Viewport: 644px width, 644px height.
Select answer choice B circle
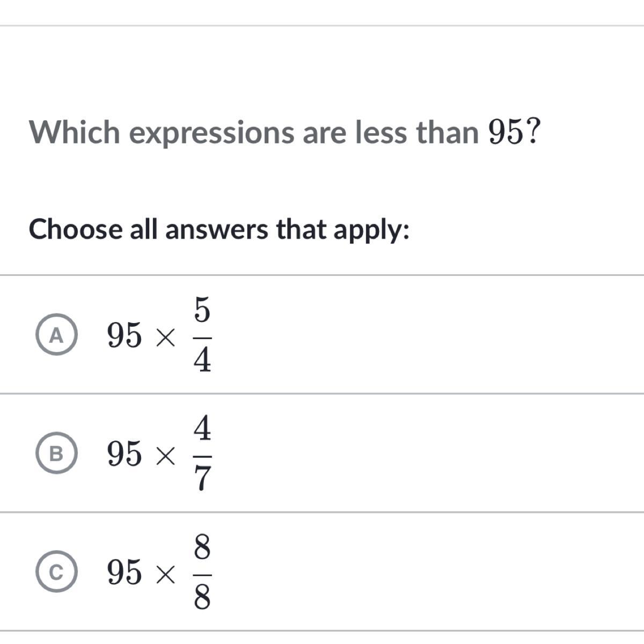56,453
